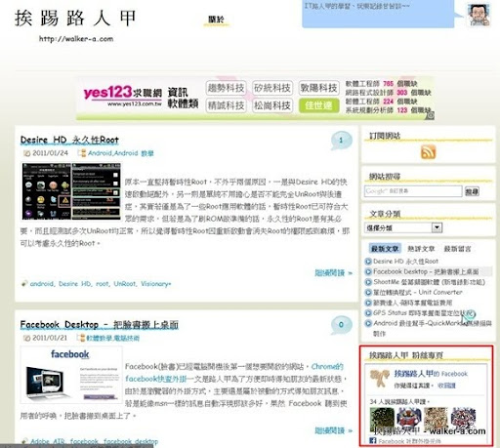This screenshot has width=500, height=448.
Task: Open 'Desire HD 永久性Root' in recent list
Action: pyautogui.click(x=405, y=262)
